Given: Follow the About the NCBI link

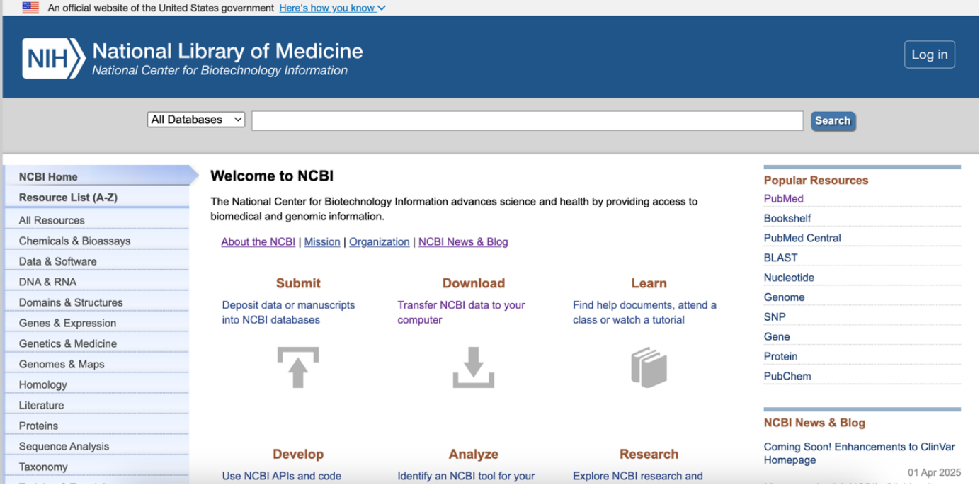Looking at the screenshot, I should [x=258, y=242].
